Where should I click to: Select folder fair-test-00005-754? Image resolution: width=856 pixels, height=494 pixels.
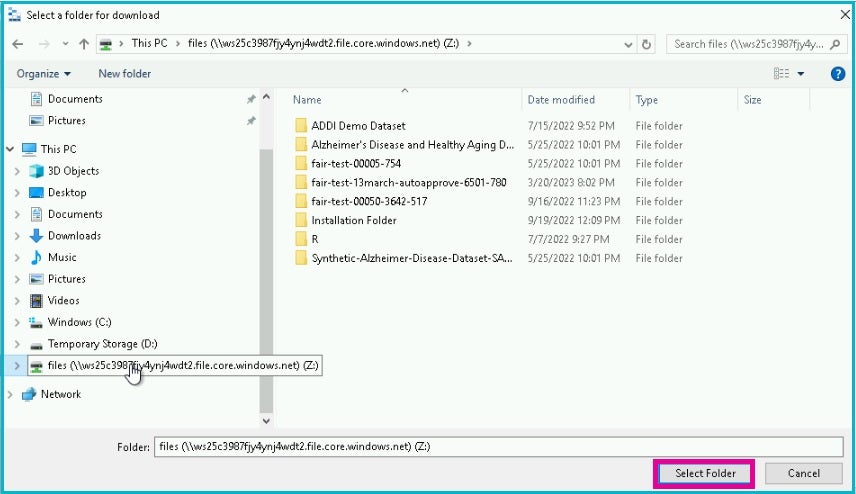pos(356,163)
